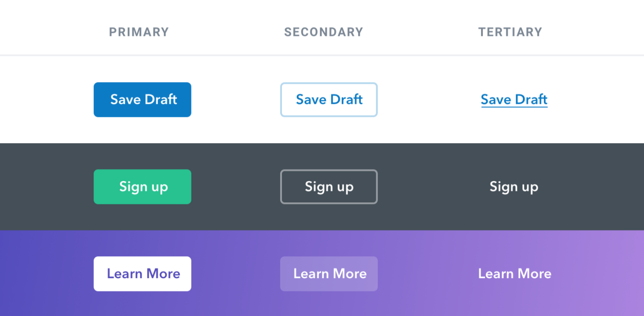Choose the primary button in the dark row
This screenshot has height=316, width=644.
point(142,187)
